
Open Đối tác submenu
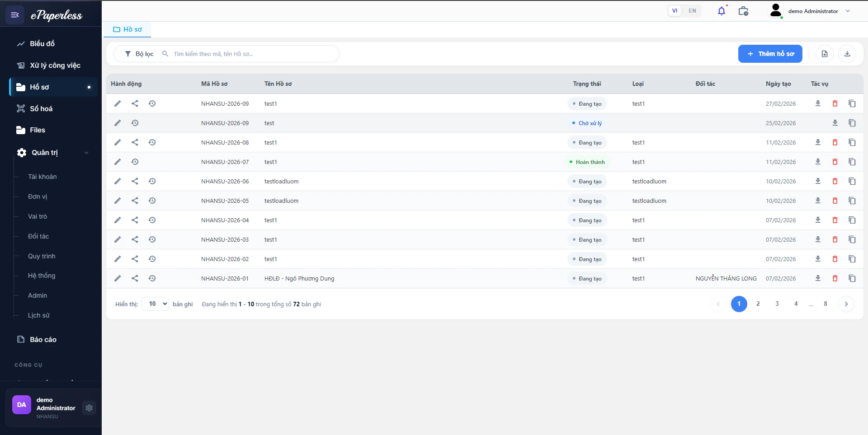(38, 236)
